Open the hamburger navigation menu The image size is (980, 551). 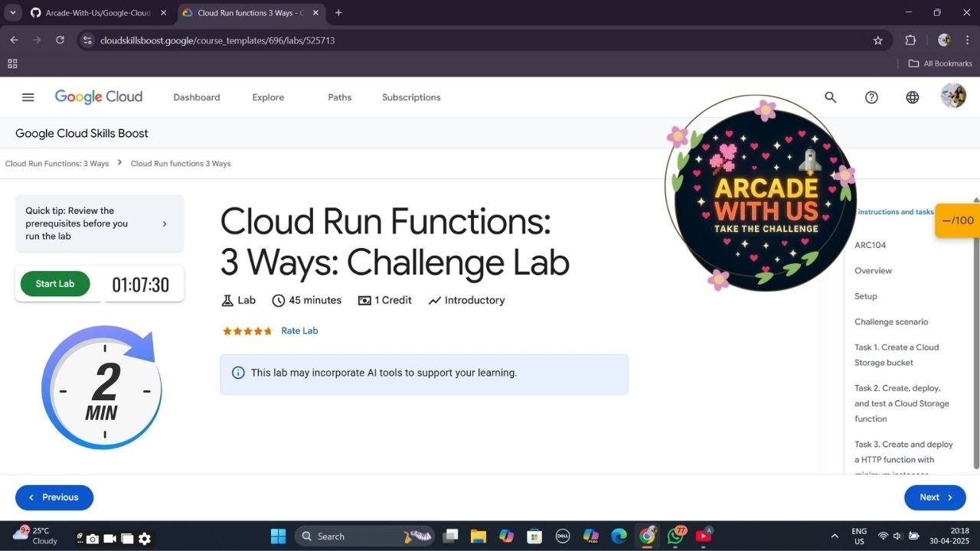tap(28, 97)
